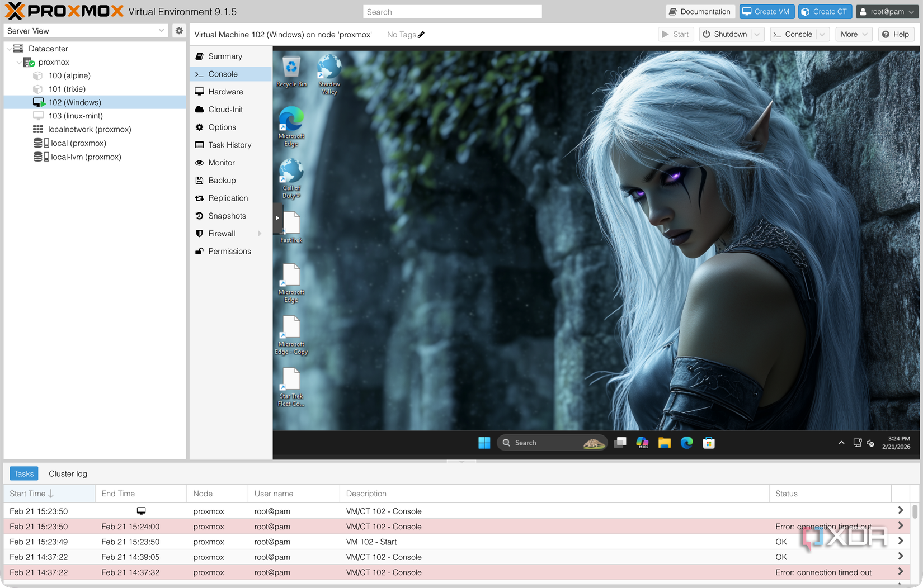The image size is (923, 588).
Task: Click the task log vertical scrollbar
Action: (x=915, y=511)
